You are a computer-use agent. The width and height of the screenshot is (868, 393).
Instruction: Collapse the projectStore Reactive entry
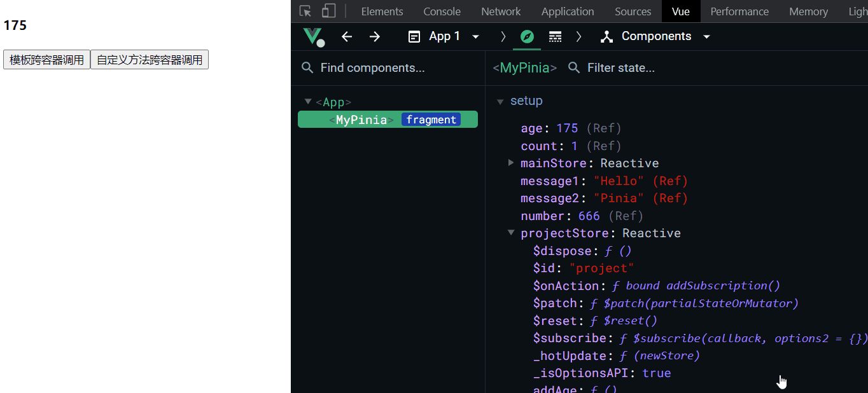(x=511, y=233)
